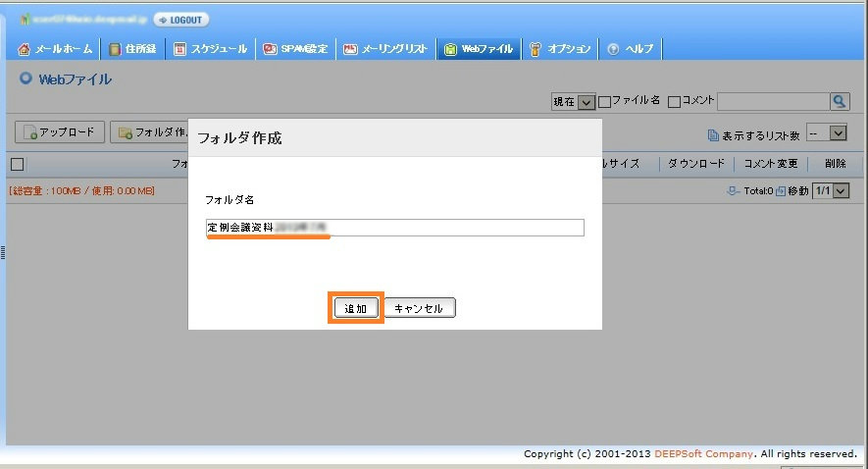Image resolution: width=868 pixels, height=469 pixels.
Task: Open the ヘルプ tab
Action: coord(631,48)
